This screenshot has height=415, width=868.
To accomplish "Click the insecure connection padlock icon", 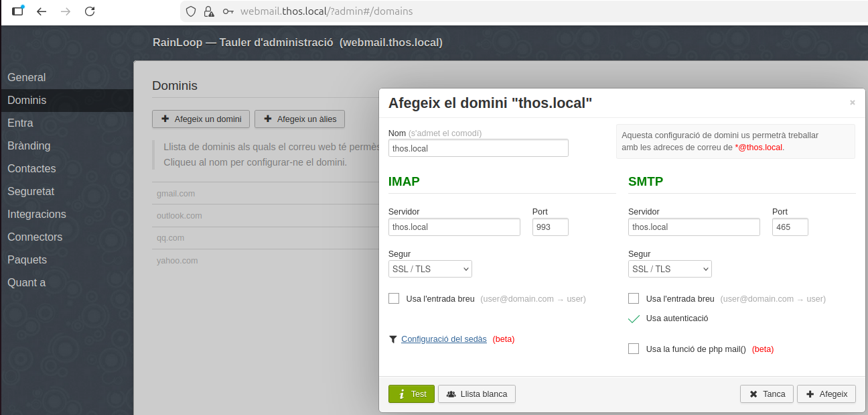I will [x=209, y=11].
